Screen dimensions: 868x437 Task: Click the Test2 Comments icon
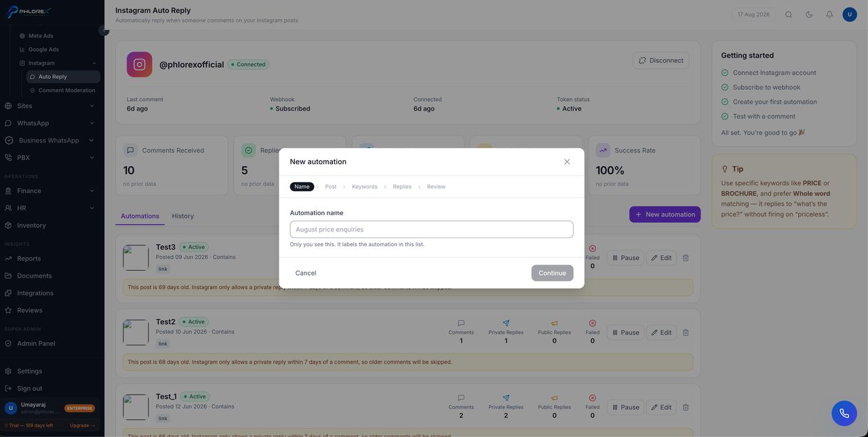point(461,324)
